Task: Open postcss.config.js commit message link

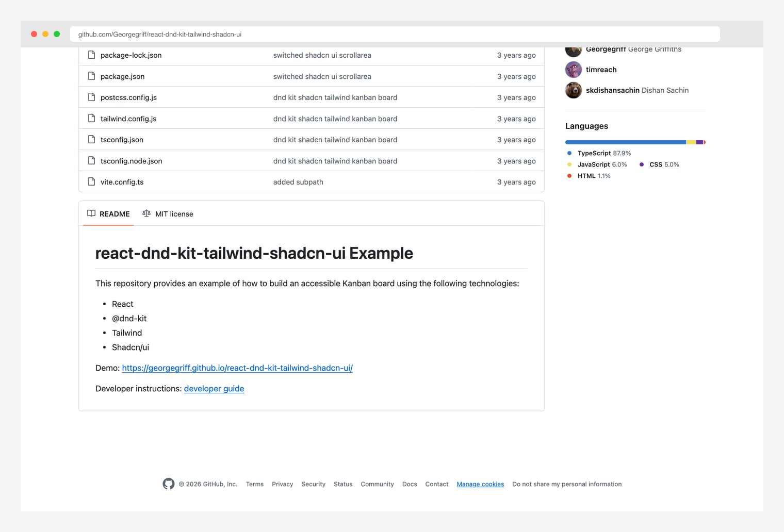Action: click(335, 97)
